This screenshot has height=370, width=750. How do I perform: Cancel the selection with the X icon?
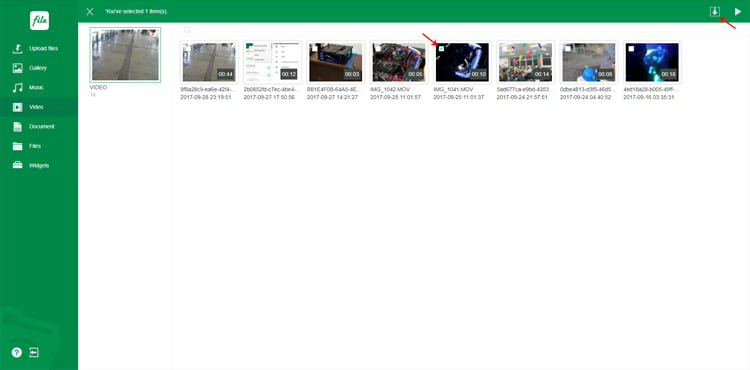point(90,11)
